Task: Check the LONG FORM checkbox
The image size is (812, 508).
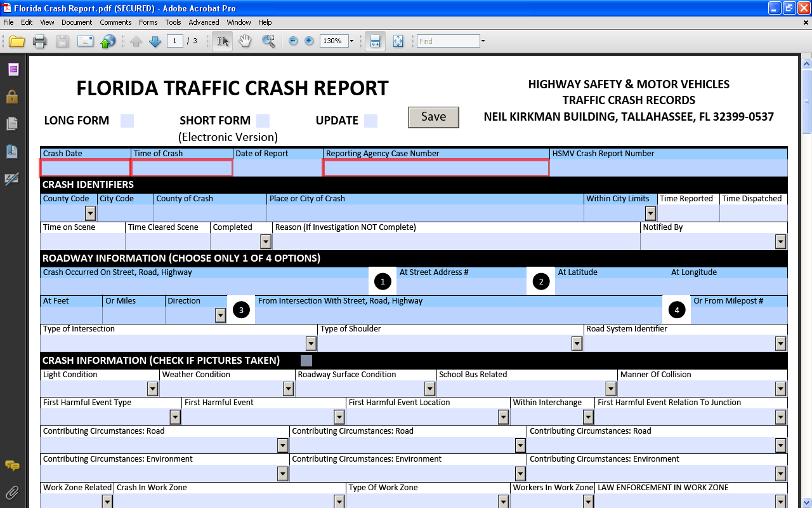Action: click(x=127, y=121)
